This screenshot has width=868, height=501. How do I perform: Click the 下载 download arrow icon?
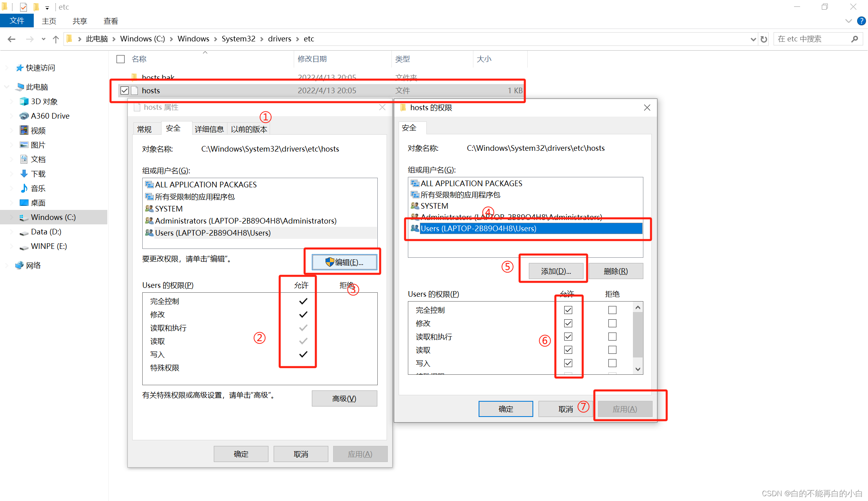24,174
